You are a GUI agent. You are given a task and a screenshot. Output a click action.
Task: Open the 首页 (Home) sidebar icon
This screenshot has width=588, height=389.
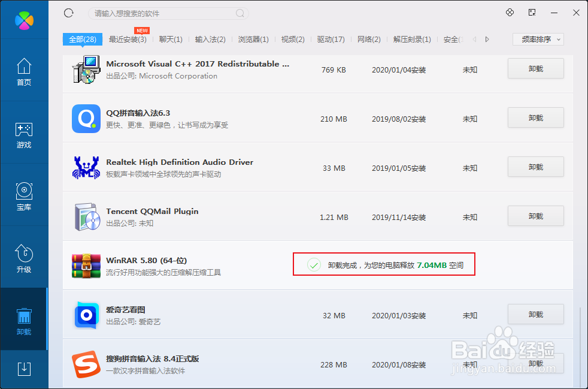point(24,72)
